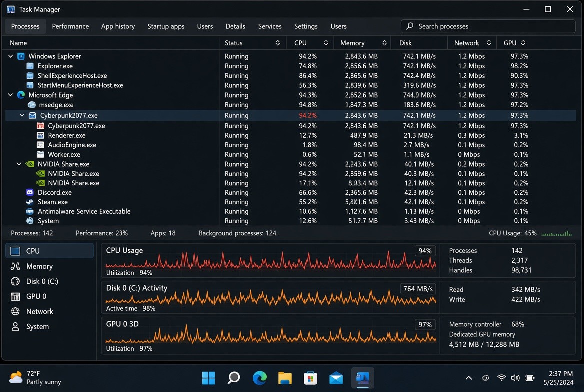This screenshot has height=392, width=584.
Task: Click the System process gear icon
Action: pyautogui.click(x=30, y=221)
